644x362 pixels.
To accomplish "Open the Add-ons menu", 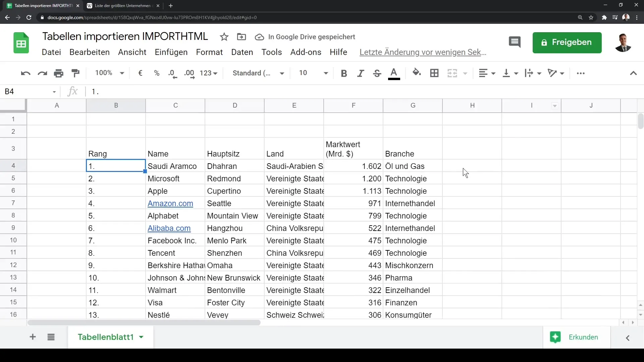I will point(306,52).
